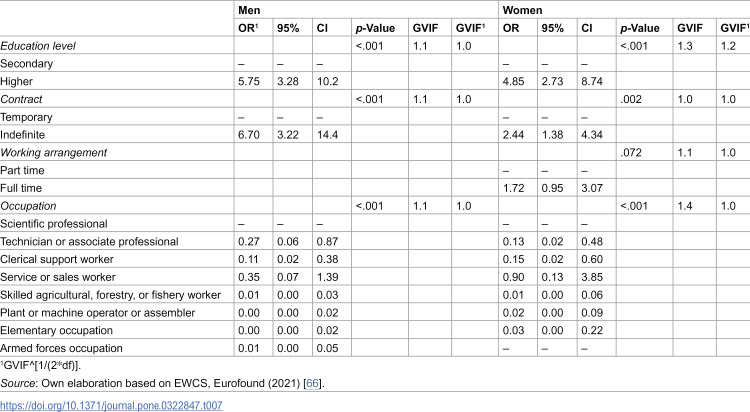750x412 pixels.
Task: Click Clerical support worker row label
Action: click(57, 259)
